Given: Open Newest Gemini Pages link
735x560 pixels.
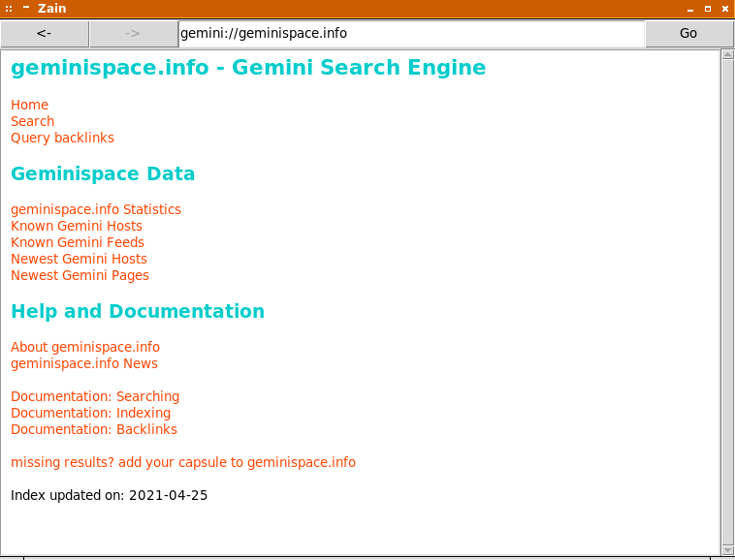Looking at the screenshot, I should tap(80, 275).
